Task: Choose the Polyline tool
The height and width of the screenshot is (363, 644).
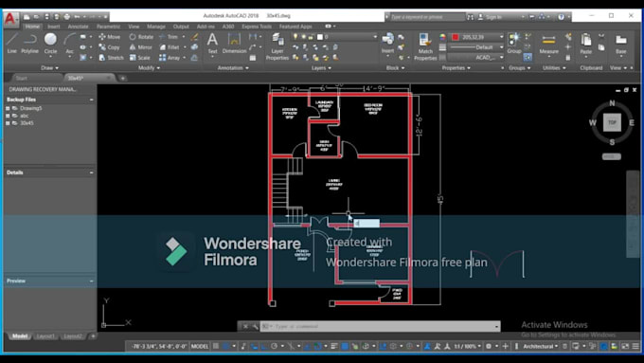Action: (29, 44)
